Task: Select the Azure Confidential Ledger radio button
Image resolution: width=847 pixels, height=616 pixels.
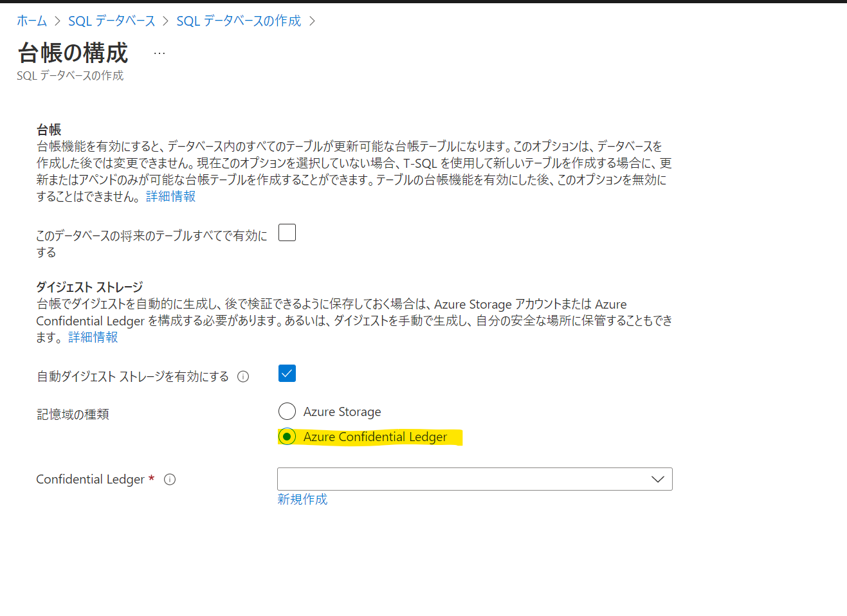Action: (x=287, y=436)
